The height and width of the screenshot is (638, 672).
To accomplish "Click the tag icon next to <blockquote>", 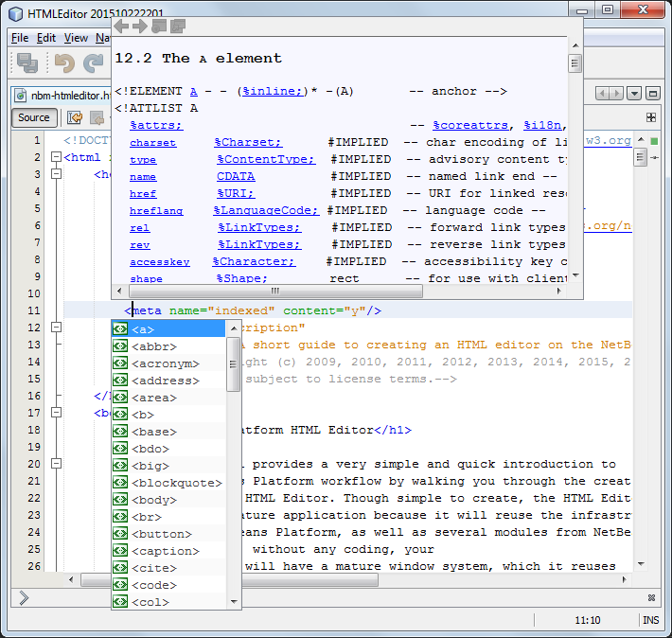I will [120, 483].
